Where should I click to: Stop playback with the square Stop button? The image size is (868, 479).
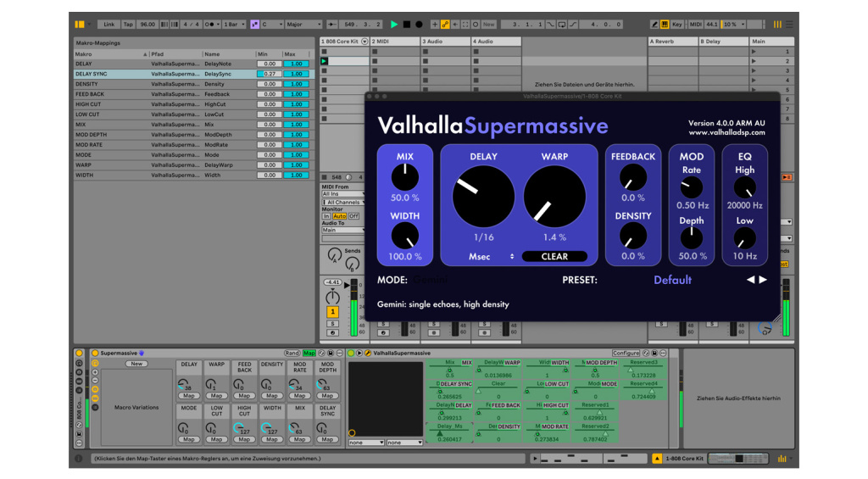(406, 25)
